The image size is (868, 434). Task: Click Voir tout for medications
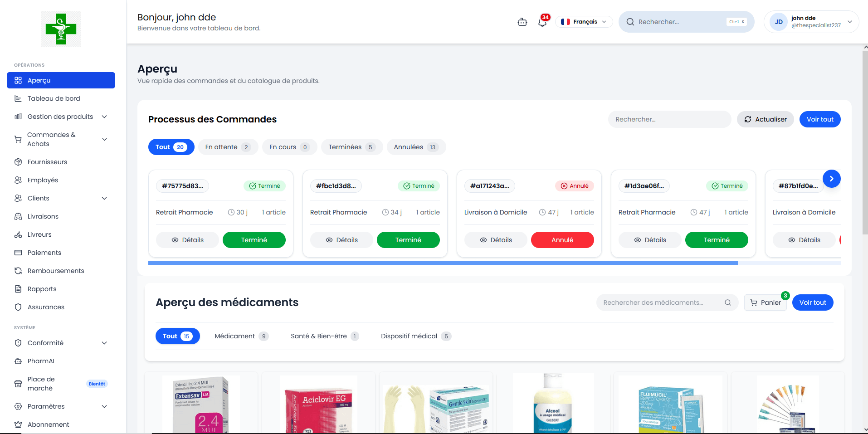click(x=813, y=302)
